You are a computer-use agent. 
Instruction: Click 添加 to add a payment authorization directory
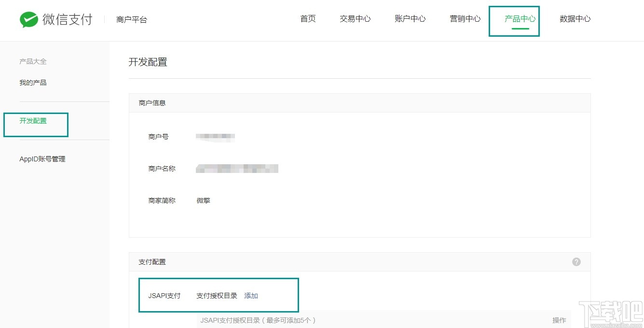251,296
